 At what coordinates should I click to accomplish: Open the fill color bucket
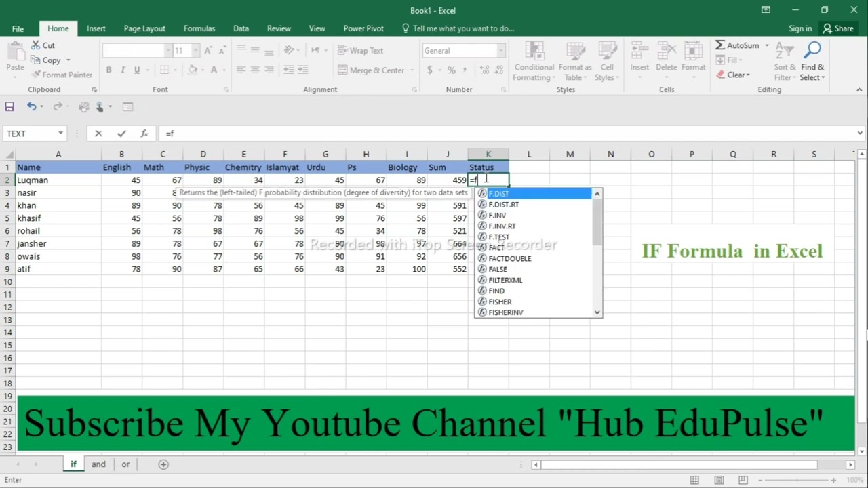pos(193,70)
